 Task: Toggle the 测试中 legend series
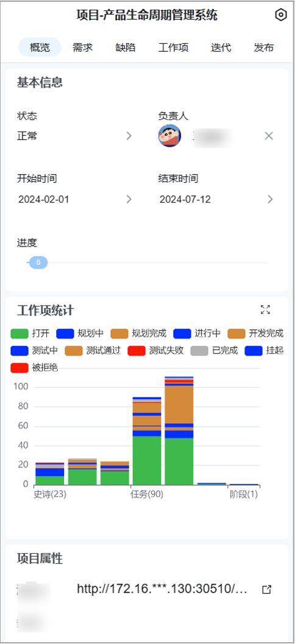(x=34, y=351)
